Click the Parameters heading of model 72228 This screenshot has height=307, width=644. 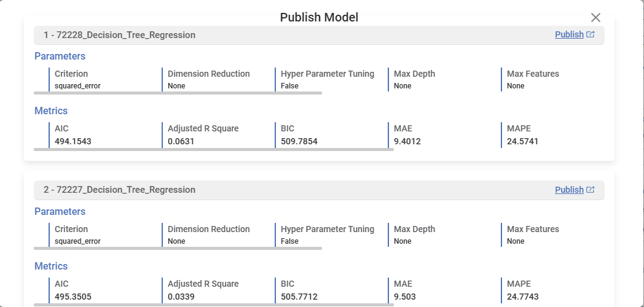click(x=60, y=56)
